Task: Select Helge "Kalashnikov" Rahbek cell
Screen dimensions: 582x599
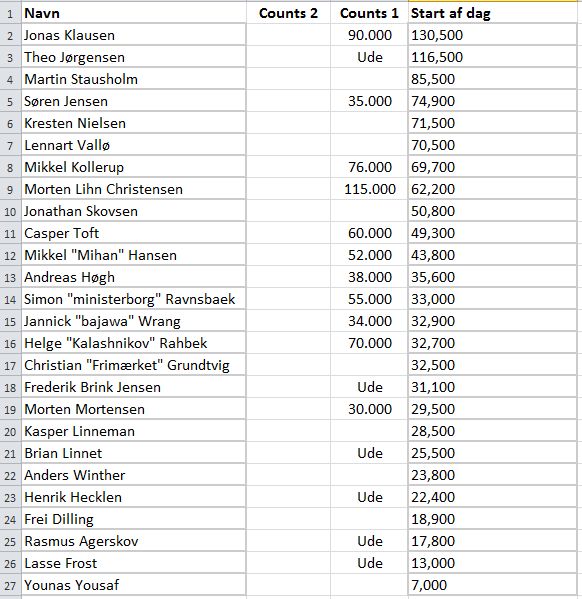Action: point(133,343)
